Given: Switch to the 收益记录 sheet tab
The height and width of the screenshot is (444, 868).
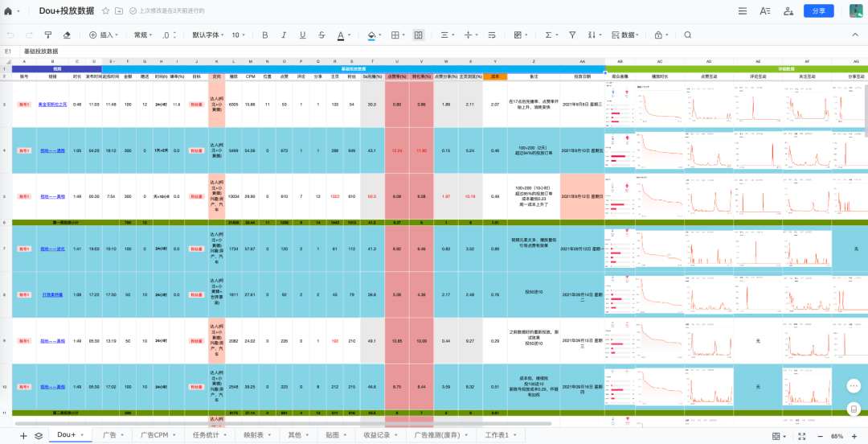Looking at the screenshot, I should (x=379, y=435).
